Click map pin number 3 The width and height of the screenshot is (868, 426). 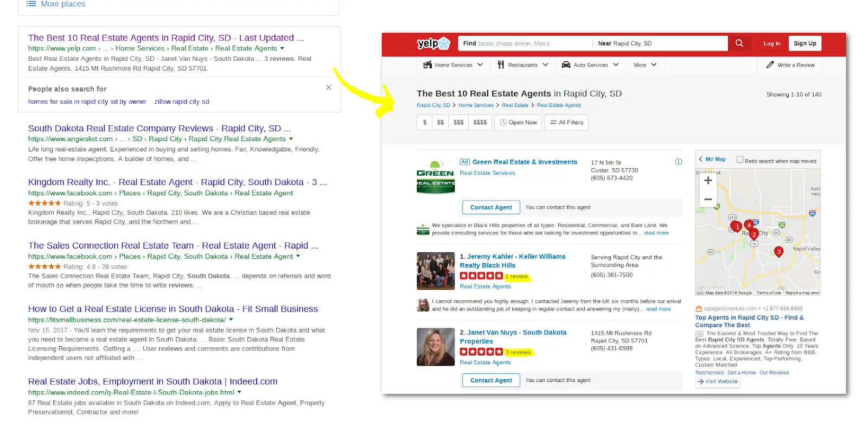click(x=779, y=252)
